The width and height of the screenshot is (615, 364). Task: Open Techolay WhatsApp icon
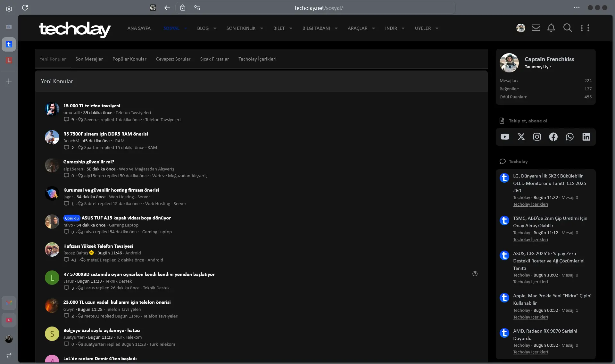(570, 137)
